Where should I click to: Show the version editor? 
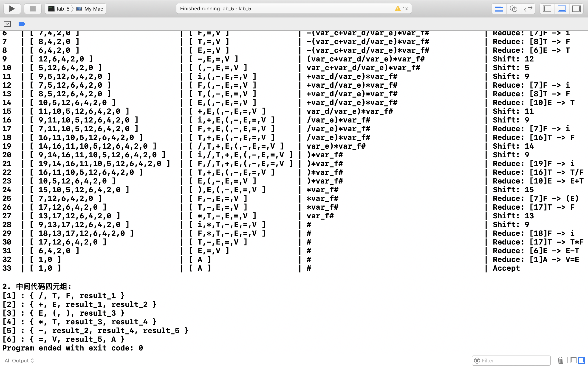pos(528,9)
